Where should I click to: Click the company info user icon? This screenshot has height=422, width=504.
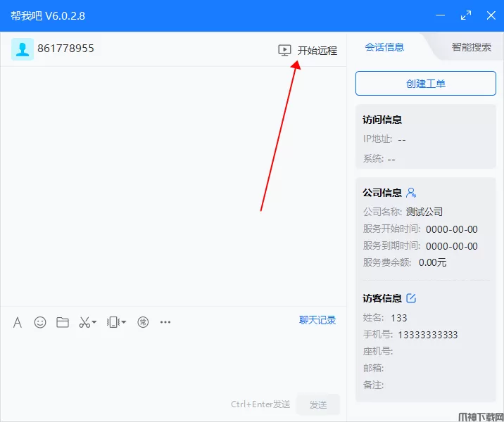412,193
